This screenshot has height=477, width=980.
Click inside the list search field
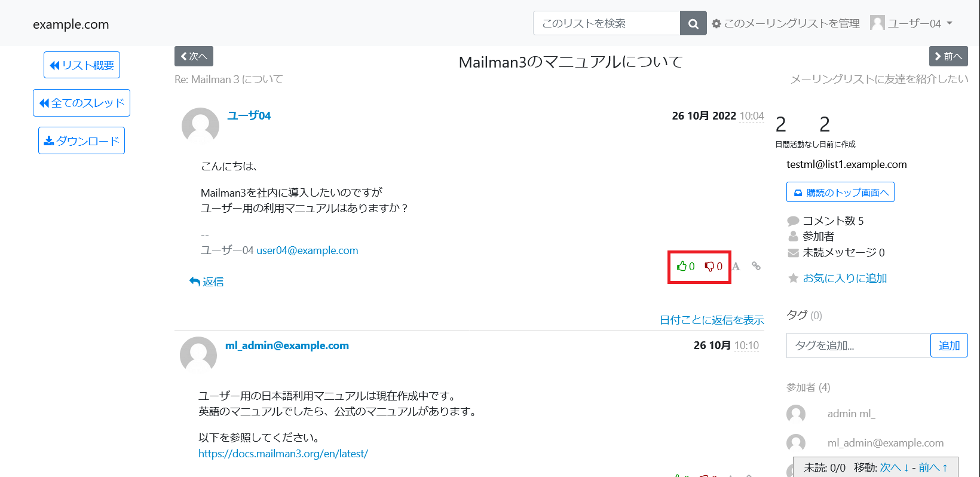[607, 23]
